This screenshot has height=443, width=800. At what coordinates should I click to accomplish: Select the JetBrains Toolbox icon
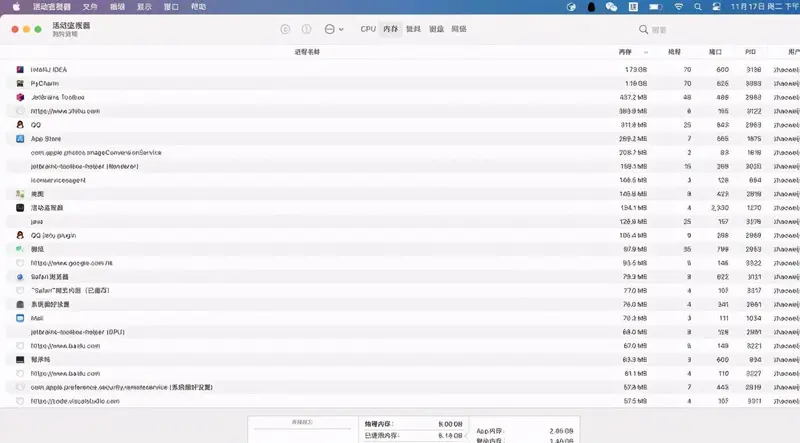click(x=20, y=97)
